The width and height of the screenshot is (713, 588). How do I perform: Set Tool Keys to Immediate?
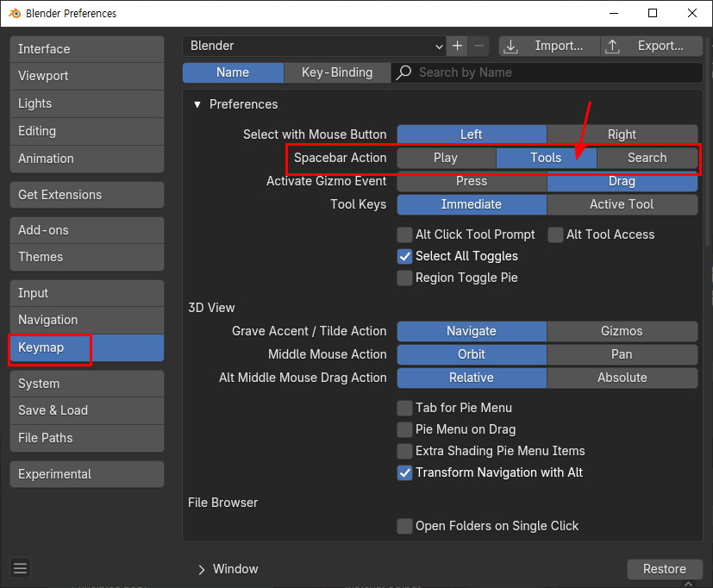tap(472, 204)
